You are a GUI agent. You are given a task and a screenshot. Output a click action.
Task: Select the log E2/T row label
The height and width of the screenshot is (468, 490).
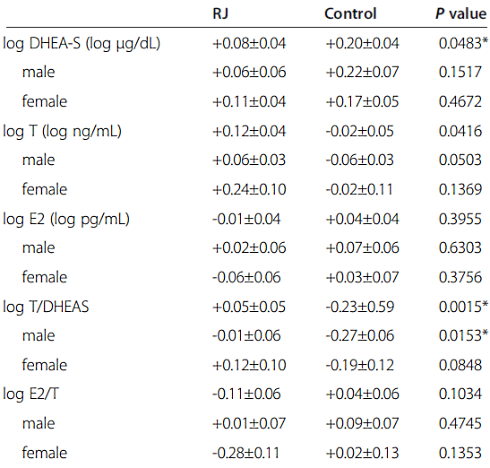pos(31,394)
